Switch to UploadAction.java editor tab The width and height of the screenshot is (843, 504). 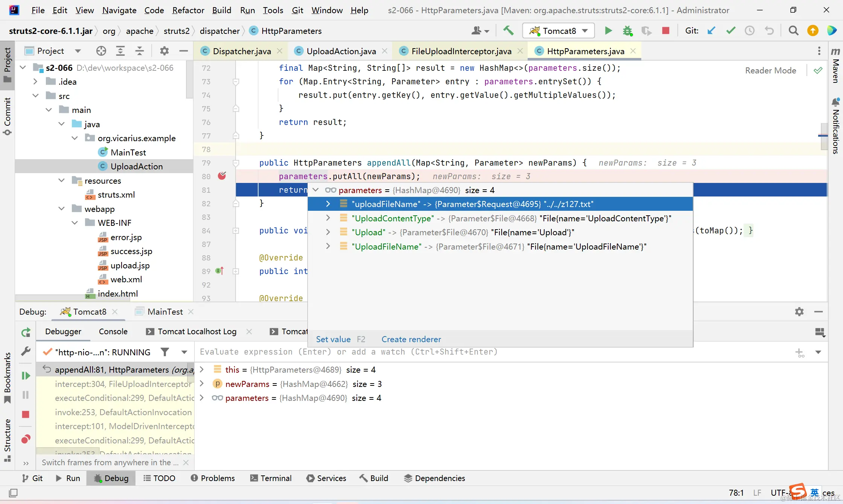click(x=341, y=51)
